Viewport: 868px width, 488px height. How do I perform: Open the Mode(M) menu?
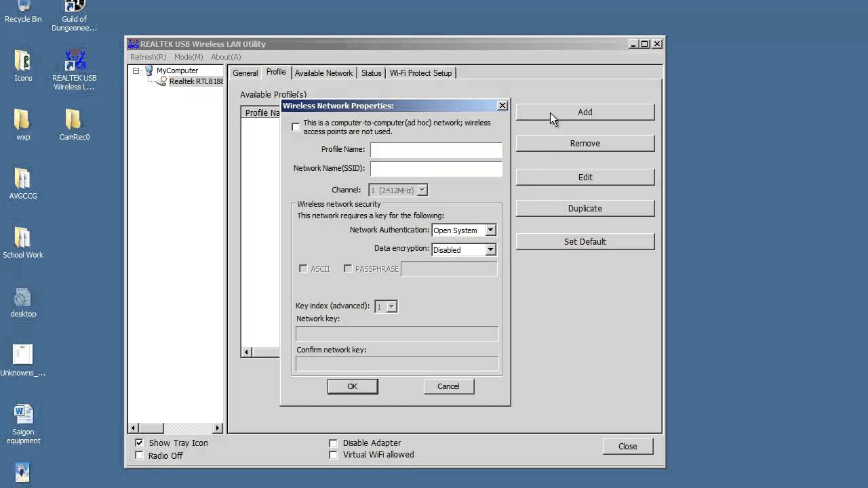coord(189,57)
